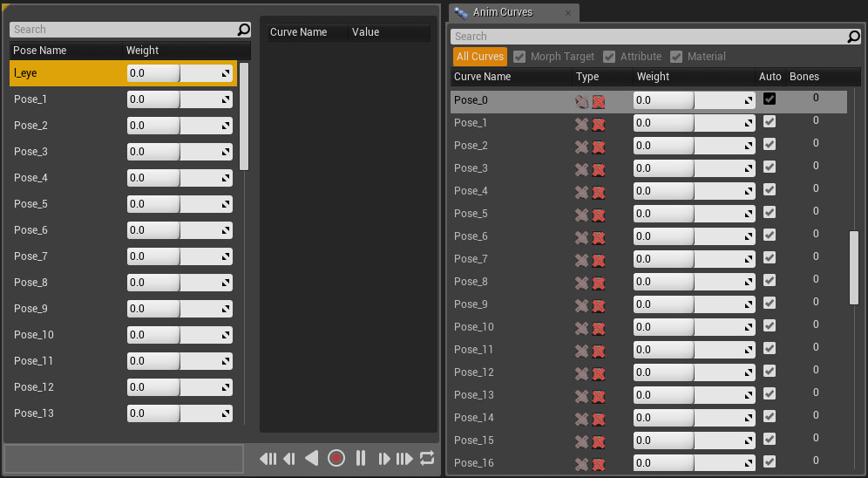
Task: Expand the Pose_13 weight arrow in the pose list
Action: click(x=226, y=413)
